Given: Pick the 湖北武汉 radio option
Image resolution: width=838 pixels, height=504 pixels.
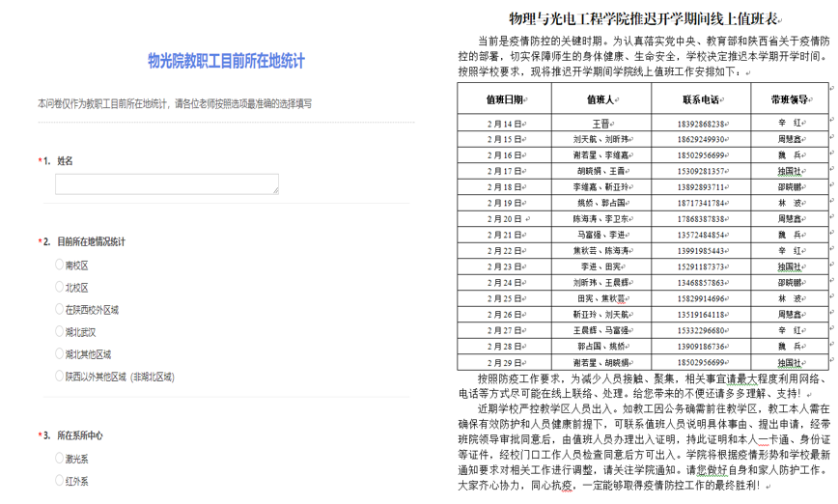Looking at the screenshot, I should click(60, 332).
